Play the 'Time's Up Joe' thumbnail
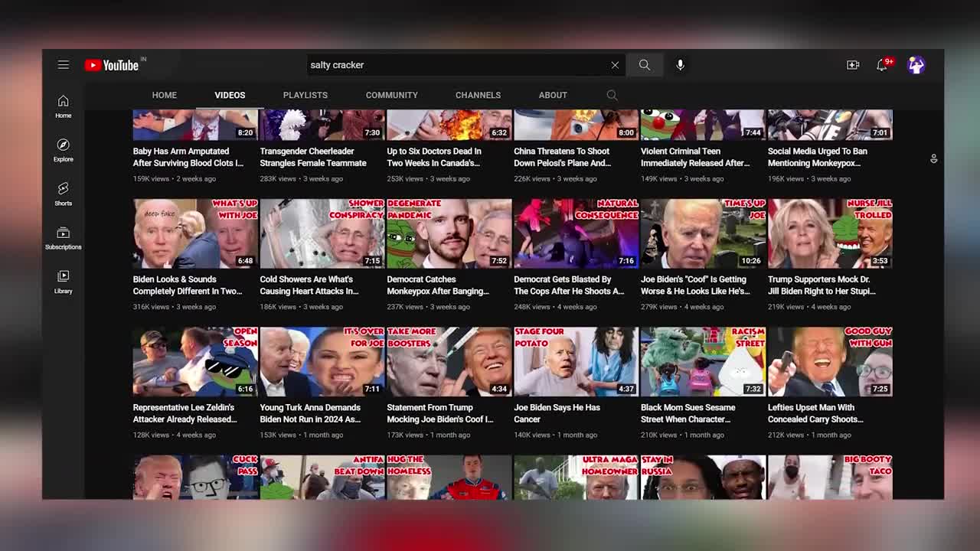The height and width of the screenshot is (551, 980). click(704, 233)
